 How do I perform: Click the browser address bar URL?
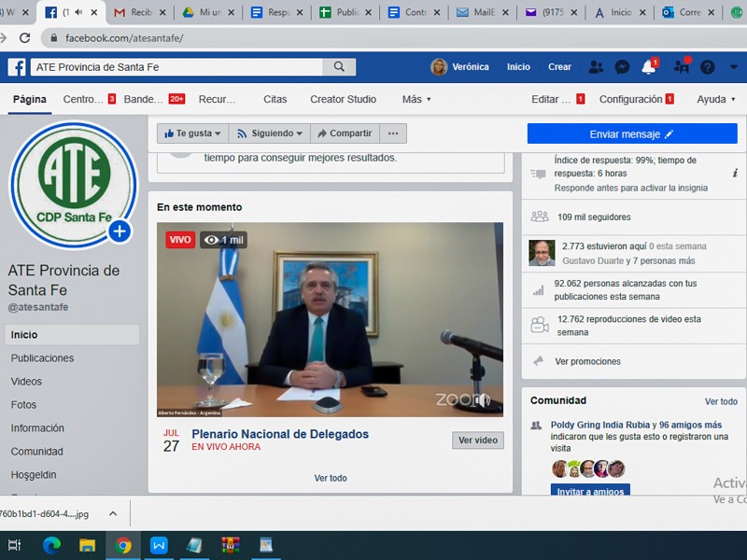[124, 38]
